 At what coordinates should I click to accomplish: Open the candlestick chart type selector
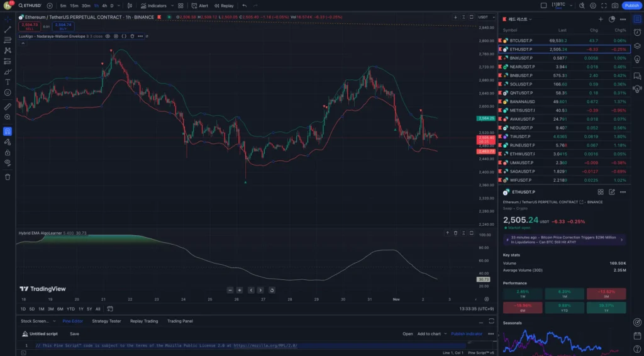130,6
